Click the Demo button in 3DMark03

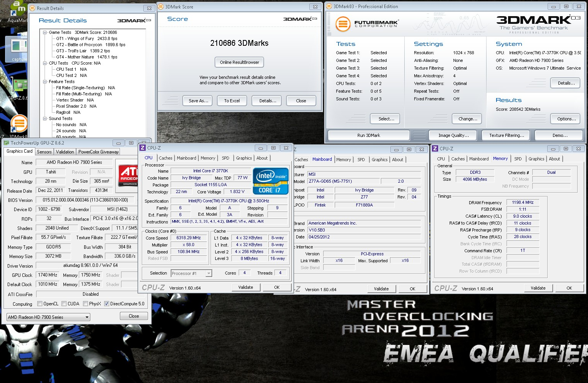click(x=560, y=135)
